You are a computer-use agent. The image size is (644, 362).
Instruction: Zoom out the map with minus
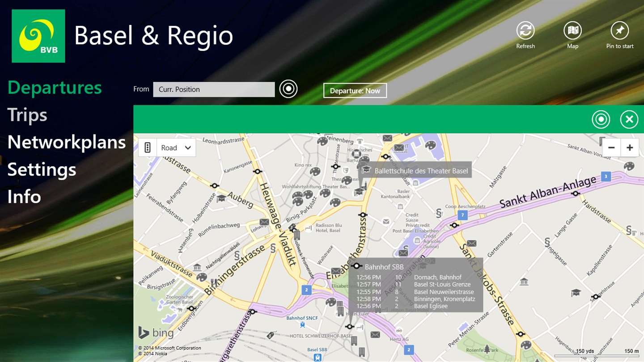point(611,147)
